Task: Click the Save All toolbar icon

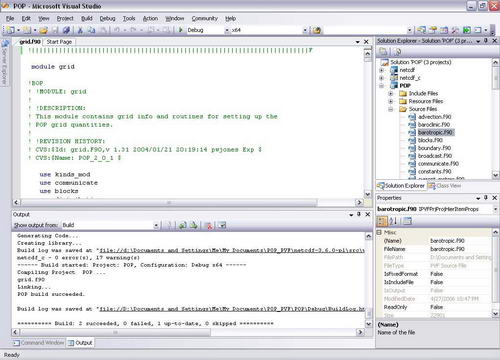Action: [66, 30]
